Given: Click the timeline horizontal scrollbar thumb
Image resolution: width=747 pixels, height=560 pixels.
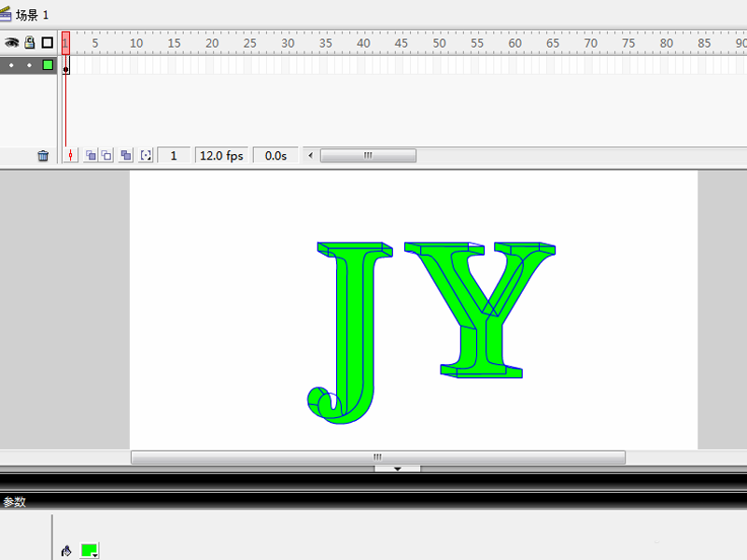Looking at the screenshot, I should pos(368,155).
